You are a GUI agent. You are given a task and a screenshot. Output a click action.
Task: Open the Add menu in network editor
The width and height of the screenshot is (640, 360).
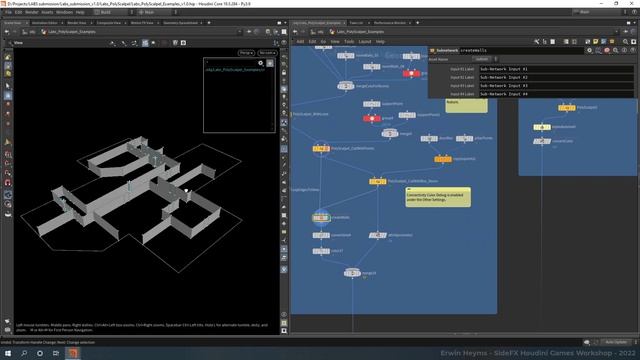300,42
